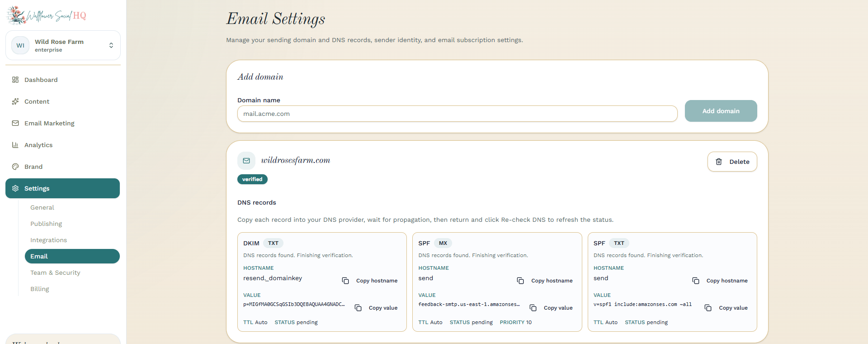868x344 pixels.
Task: Click the resend._domainkey hostname text
Action: point(273,278)
